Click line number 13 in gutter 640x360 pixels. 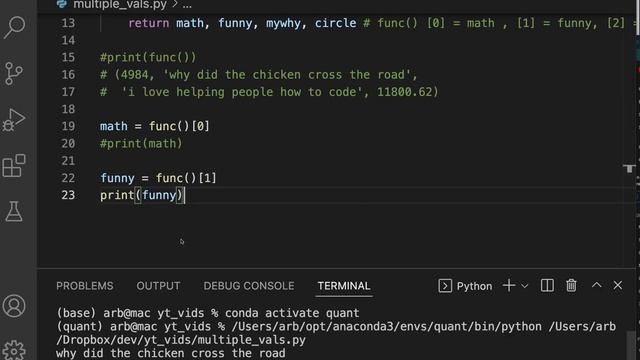pos(68,23)
